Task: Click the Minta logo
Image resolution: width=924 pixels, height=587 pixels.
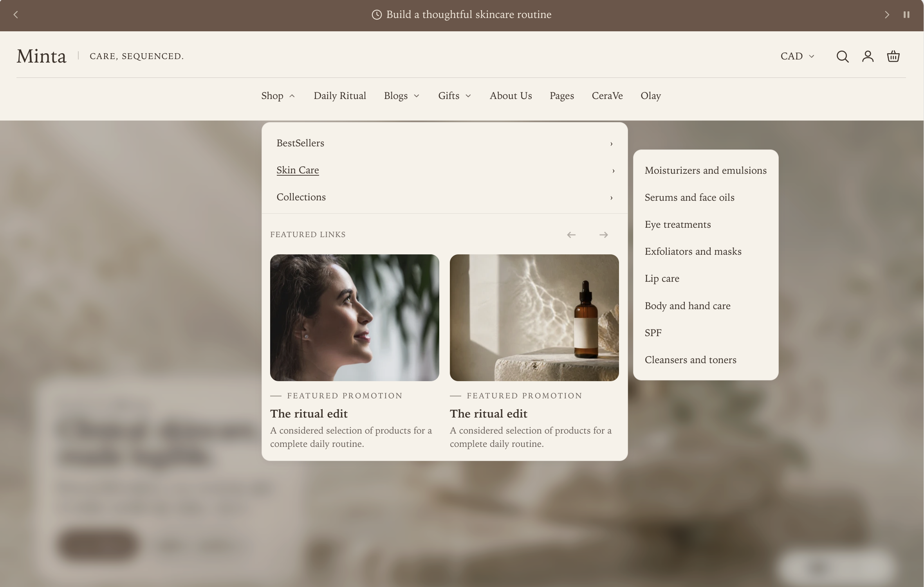Action: pyautogui.click(x=42, y=56)
